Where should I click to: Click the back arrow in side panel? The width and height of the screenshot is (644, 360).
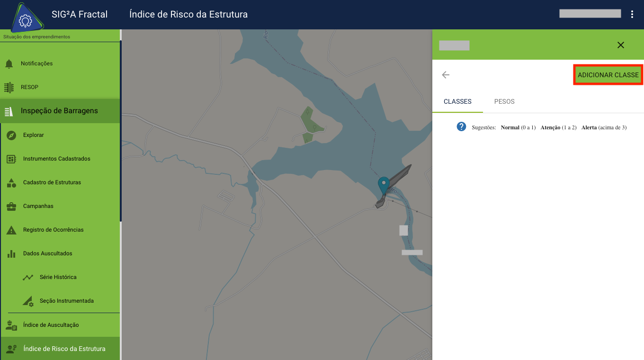446,75
